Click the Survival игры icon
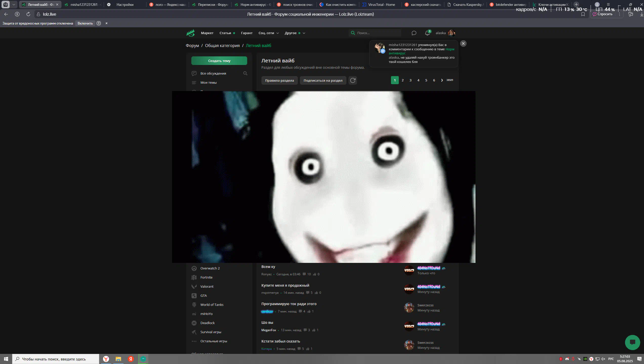Screen dimensions: 644x364 click(194, 332)
